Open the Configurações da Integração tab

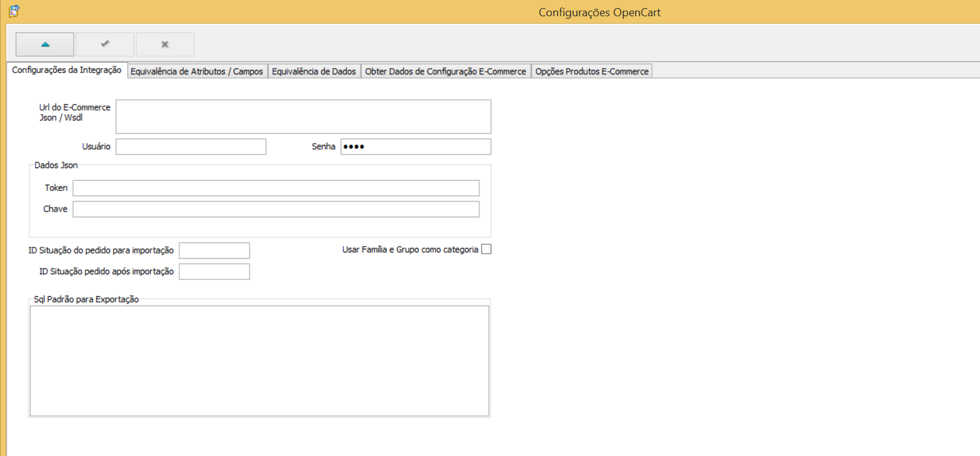coord(67,71)
